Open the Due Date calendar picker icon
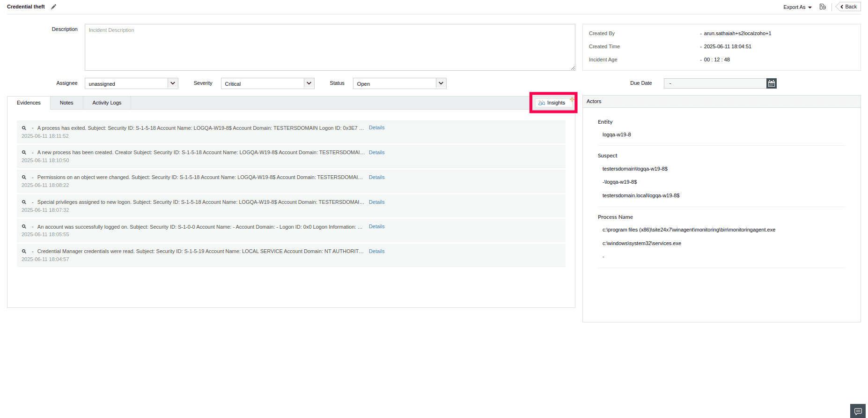Viewport: 868px width, 418px height. (772, 83)
